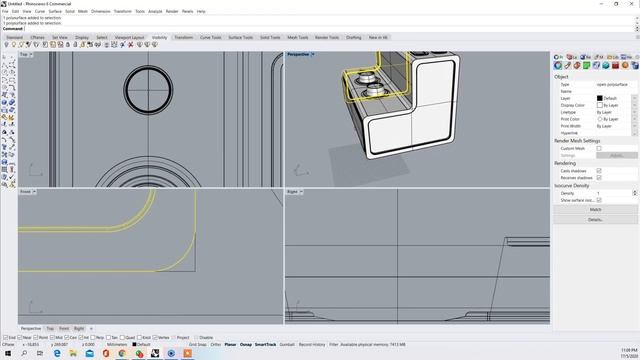The height and width of the screenshot is (360, 640).
Task: Open the green Decals properties icon
Action: 587,65
